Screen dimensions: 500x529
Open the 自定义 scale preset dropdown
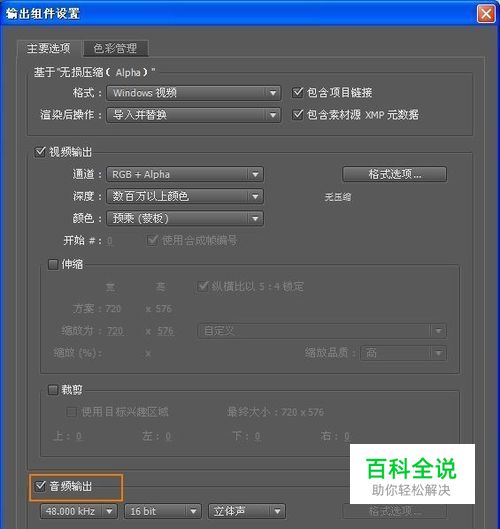click(x=322, y=331)
